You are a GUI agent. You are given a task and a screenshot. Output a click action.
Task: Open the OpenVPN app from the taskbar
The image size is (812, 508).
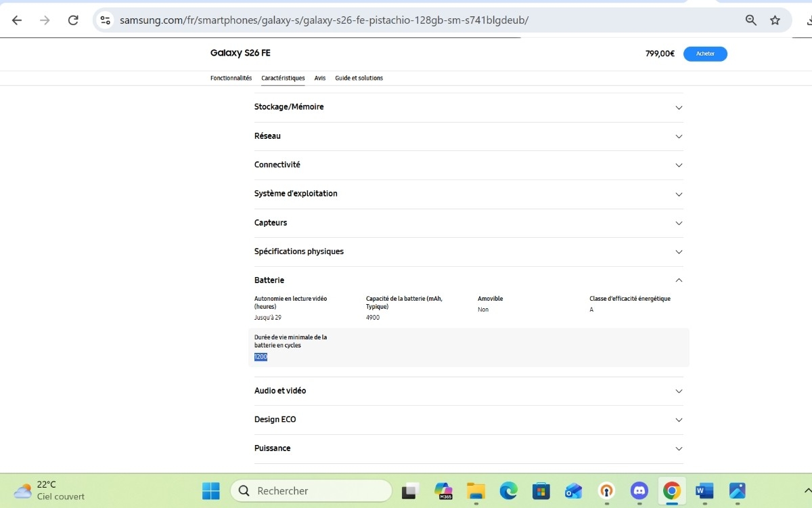(606, 491)
